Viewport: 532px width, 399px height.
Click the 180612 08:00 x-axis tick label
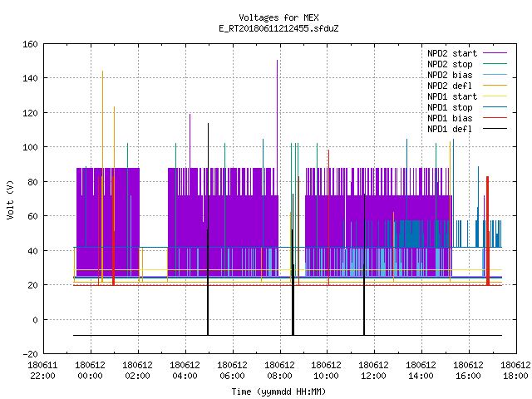[279, 371]
